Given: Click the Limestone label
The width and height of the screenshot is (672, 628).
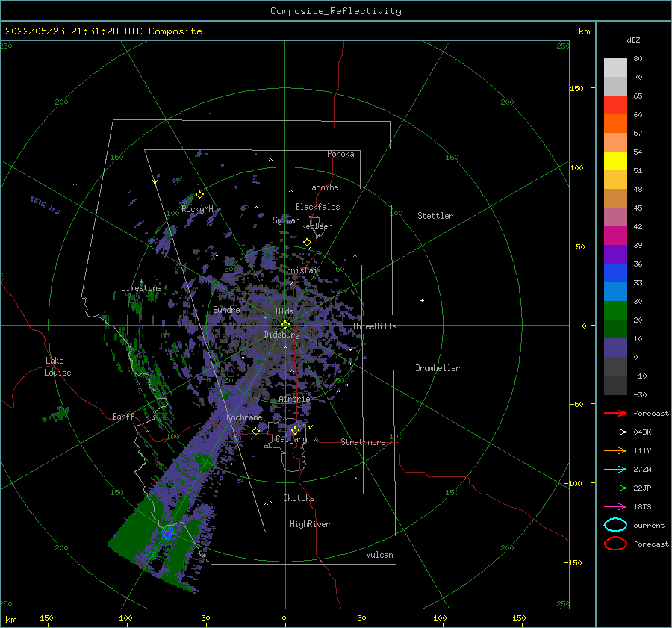Looking at the screenshot, I should pyautogui.click(x=141, y=288).
